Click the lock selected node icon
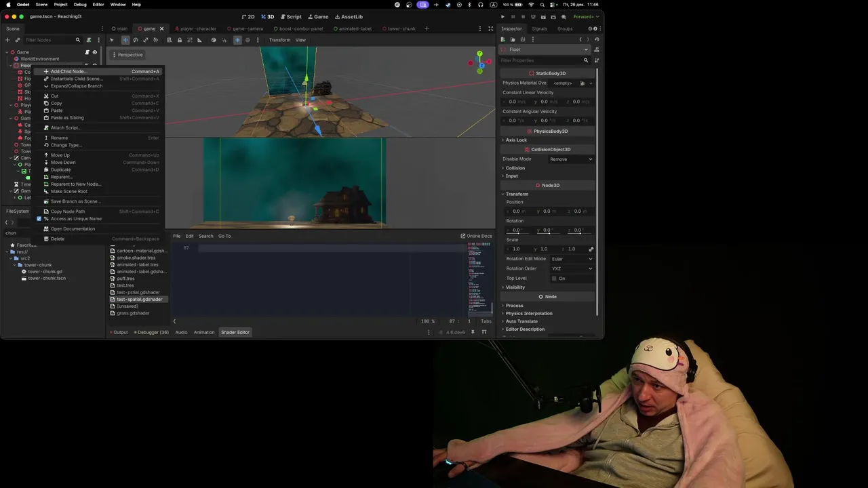Screen dimensions: 868x488 [179, 40]
